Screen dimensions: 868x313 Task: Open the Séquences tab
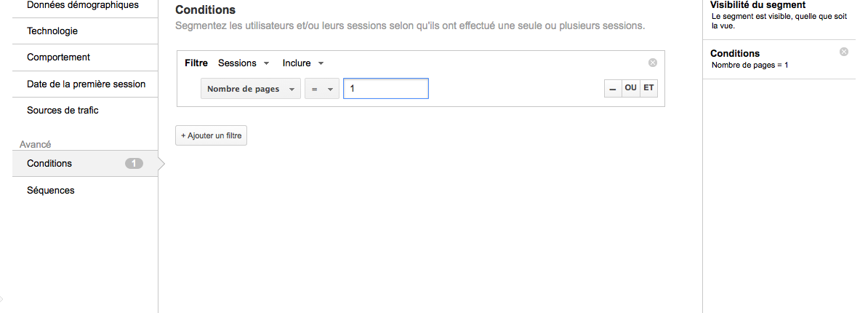51,191
